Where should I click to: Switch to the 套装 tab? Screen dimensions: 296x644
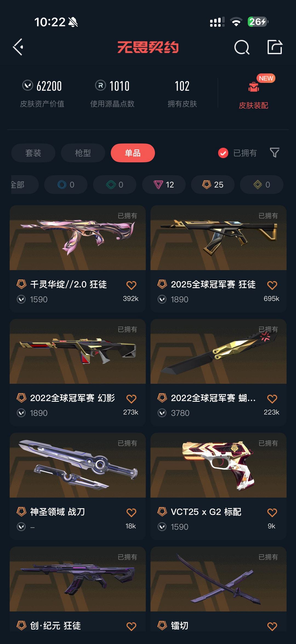[x=33, y=153]
